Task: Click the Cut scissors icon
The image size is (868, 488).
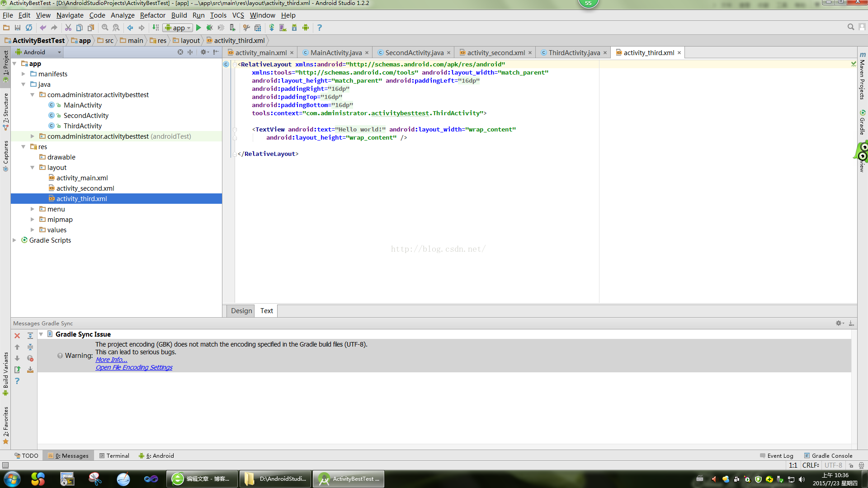Action: click(68, 28)
